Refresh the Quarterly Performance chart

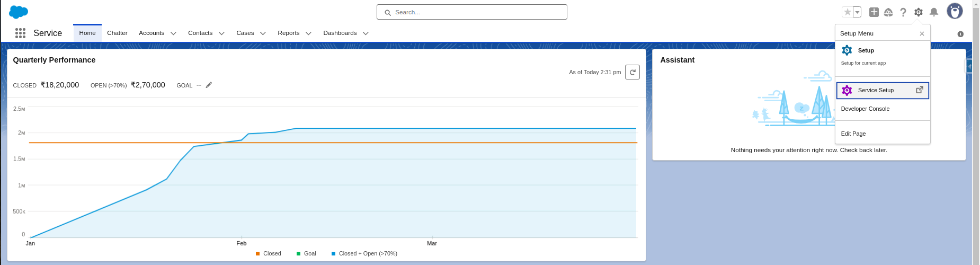click(x=632, y=72)
